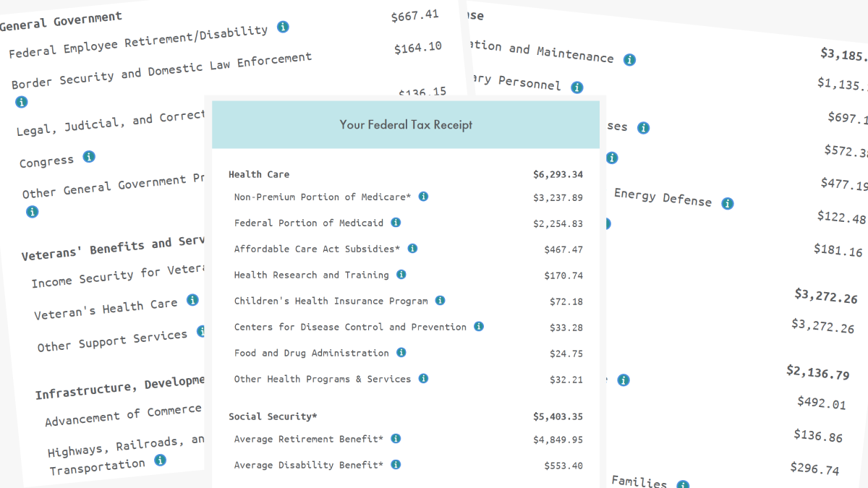Click the Your Federal Tax Receipt header
Image resolution: width=868 pixels, height=488 pixels.
point(406,125)
